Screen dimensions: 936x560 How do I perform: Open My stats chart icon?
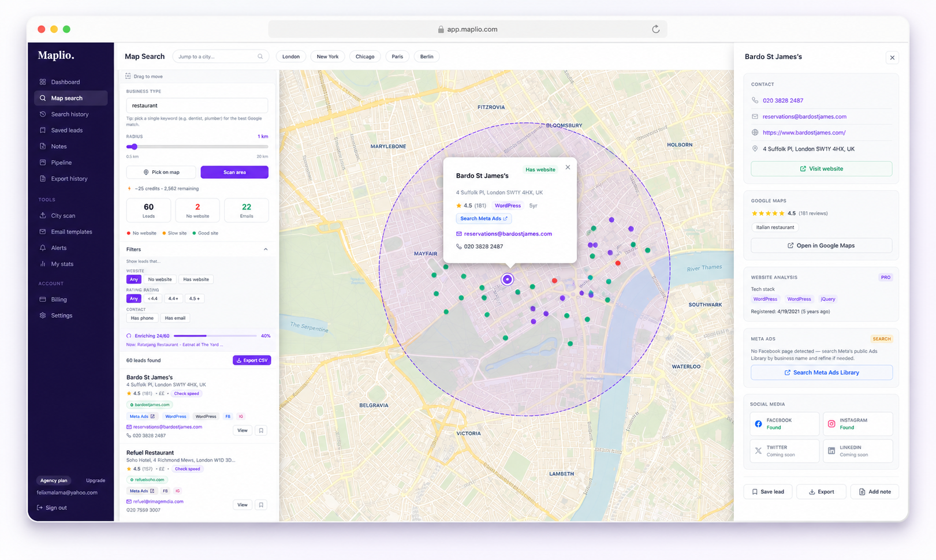click(43, 264)
